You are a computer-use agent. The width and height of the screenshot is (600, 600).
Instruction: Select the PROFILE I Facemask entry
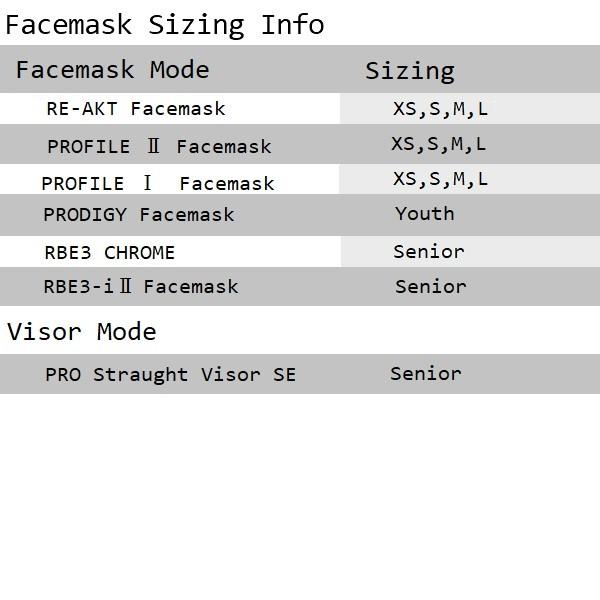[158, 184]
